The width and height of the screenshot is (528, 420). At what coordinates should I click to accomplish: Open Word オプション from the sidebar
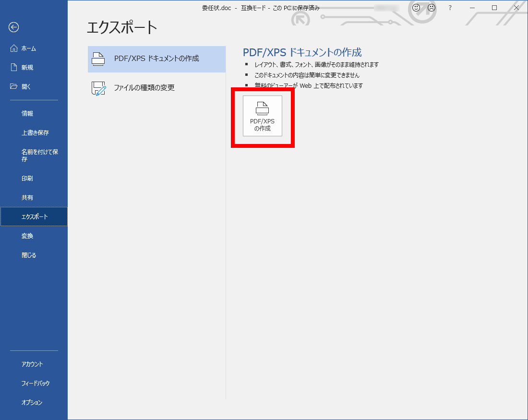(32, 403)
